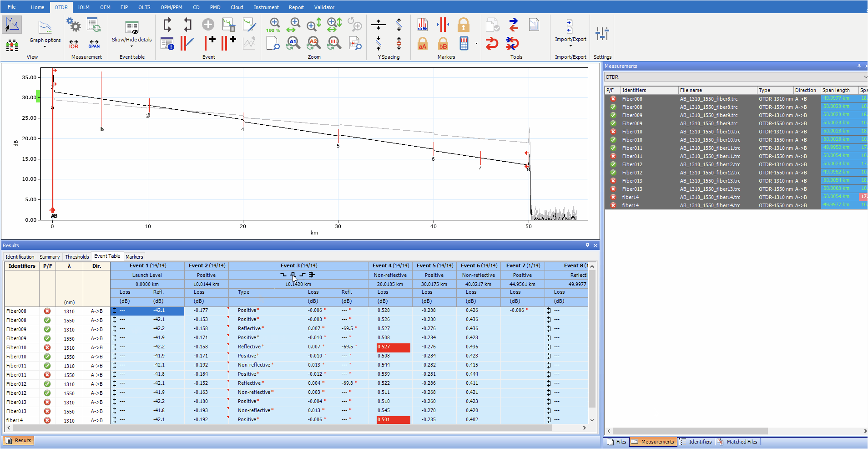Image resolution: width=868 pixels, height=449 pixels.
Task: Open the Markers tab in Results
Action: pyautogui.click(x=134, y=257)
